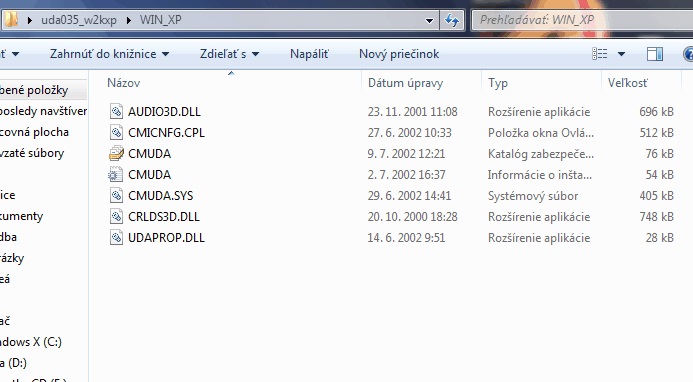Change view with the view icon

(599, 54)
